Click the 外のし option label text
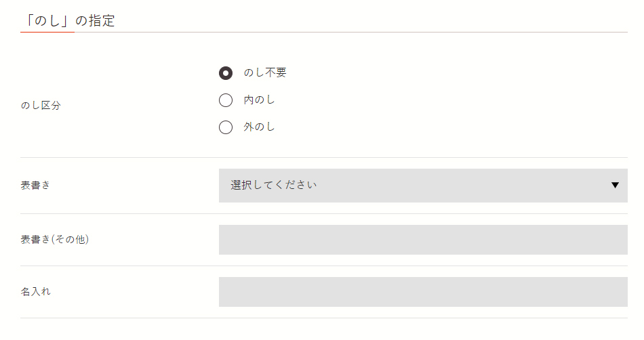 tap(260, 127)
